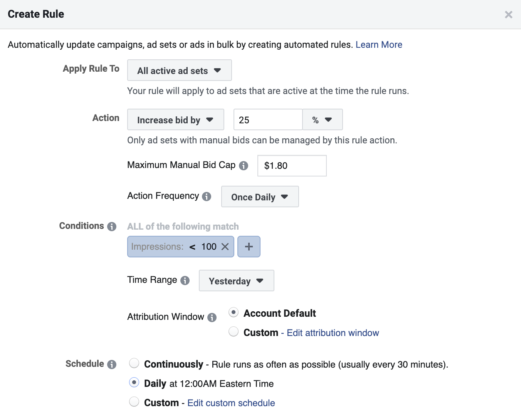The height and width of the screenshot is (420, 521).
Task: Open the Once Daily frequency dropdown
Action: 260,197
